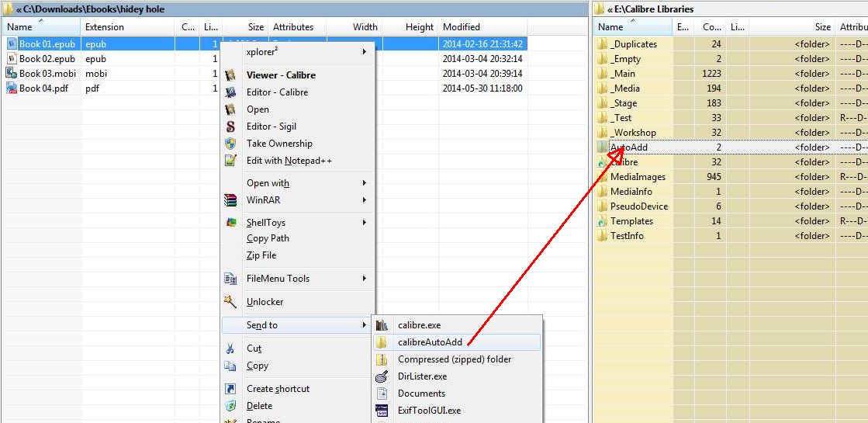Expand the ShellToys submenu arrow
Image resolution: width=868 pixels, height=423 pixels.
pyautogui.click(x=365, y=223)
